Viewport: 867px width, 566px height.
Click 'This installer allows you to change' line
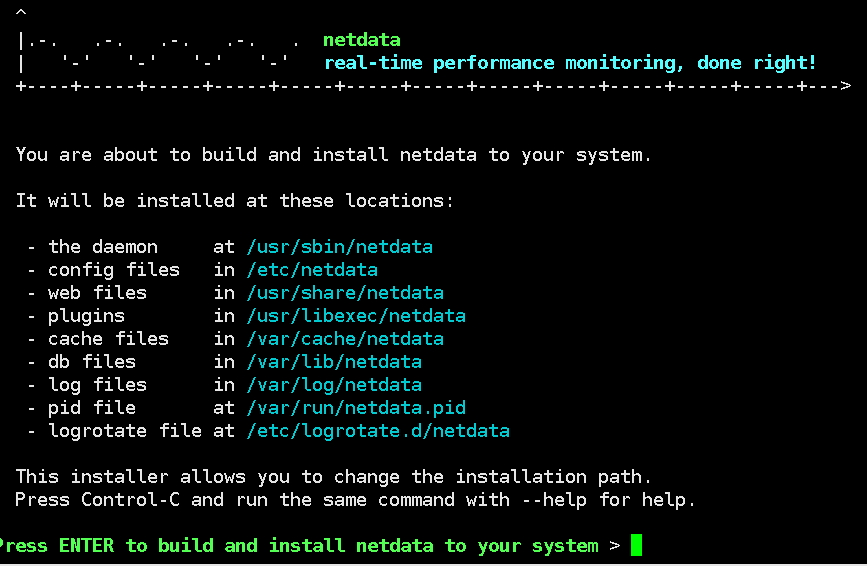point(333,477)
